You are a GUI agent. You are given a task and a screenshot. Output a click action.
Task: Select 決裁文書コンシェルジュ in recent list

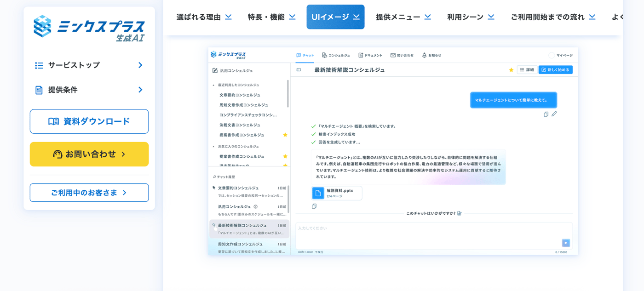tap(240, 125)
